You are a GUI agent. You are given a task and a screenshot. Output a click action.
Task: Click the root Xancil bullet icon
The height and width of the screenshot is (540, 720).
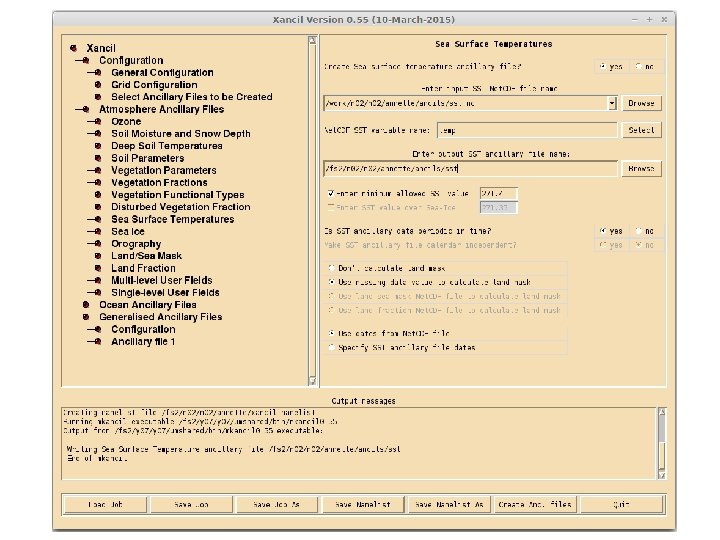pos(73,48)
